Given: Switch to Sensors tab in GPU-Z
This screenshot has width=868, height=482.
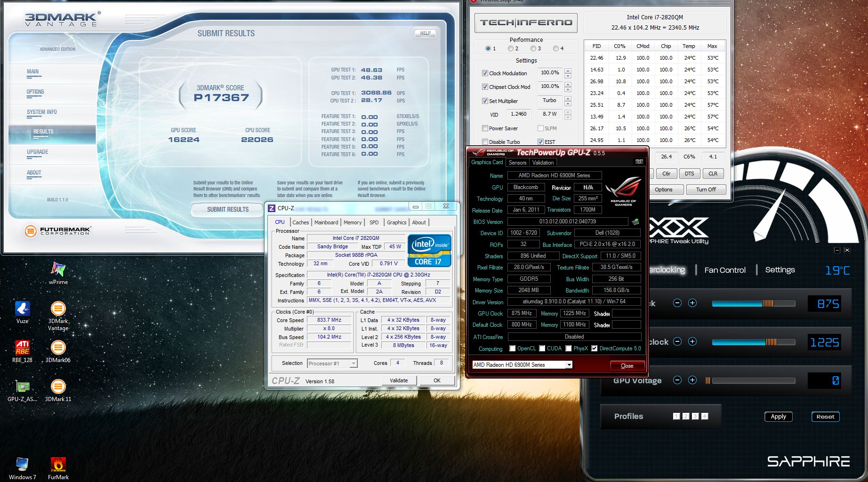Looking at the screenshot, I should (x=517, y=163).
